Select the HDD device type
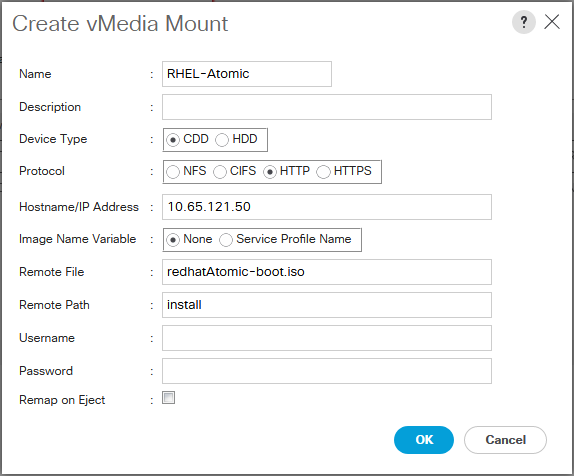Viewport: 574px width, 476px height. pyautogui.click(x=222, y=140)
